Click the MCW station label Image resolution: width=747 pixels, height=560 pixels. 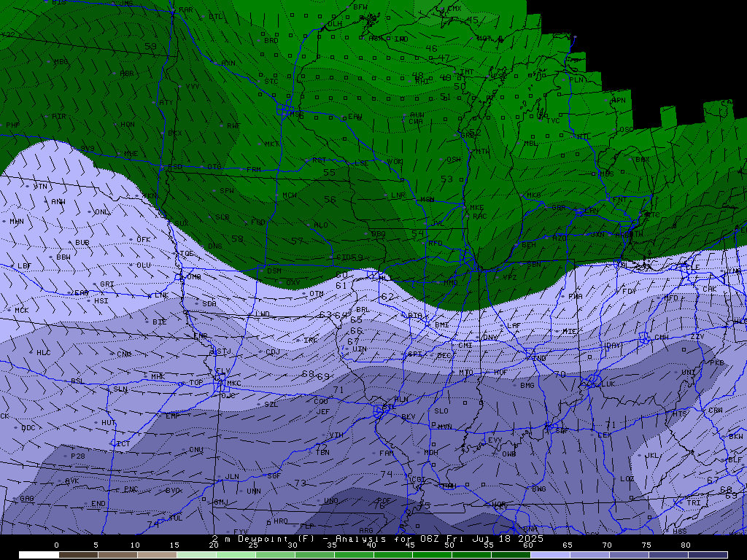coord(289,195)
